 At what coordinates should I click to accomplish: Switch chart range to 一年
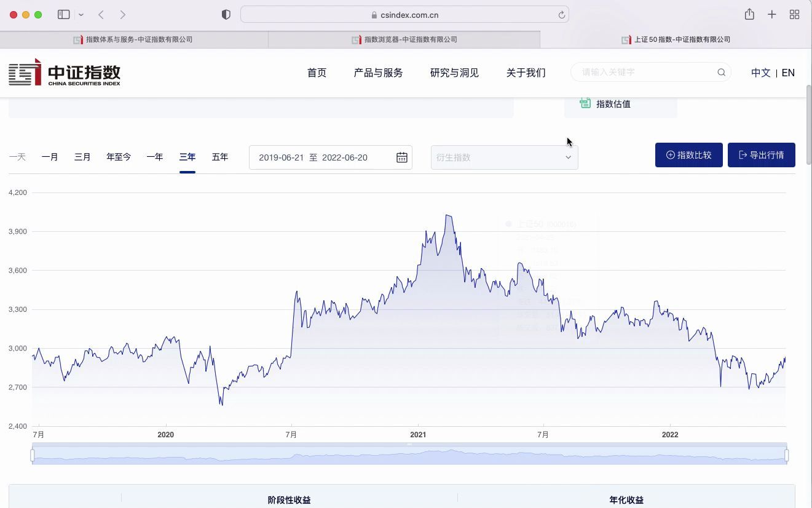(x=155, y=157)
